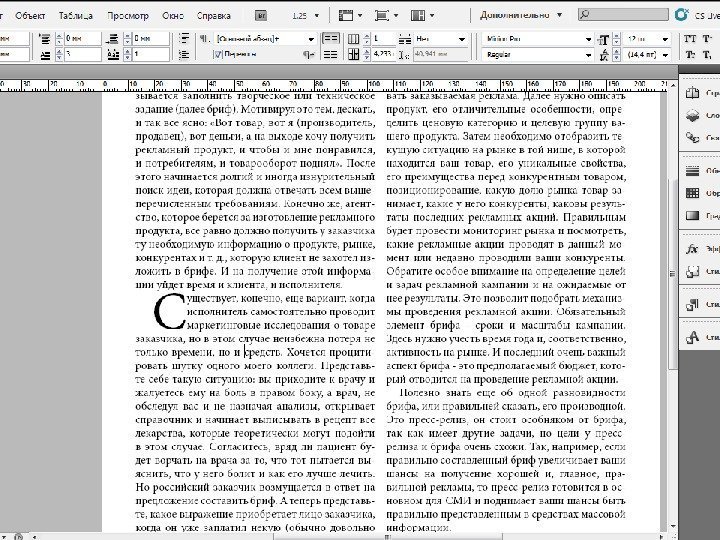720x540 pixels.
Task: Click the font size icon
Action: coord(603,39)
